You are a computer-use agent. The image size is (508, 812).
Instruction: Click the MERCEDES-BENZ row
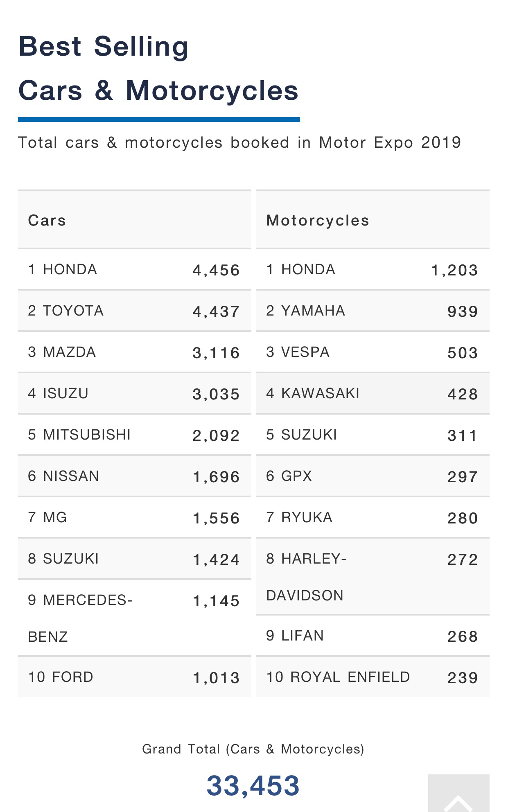135,618
